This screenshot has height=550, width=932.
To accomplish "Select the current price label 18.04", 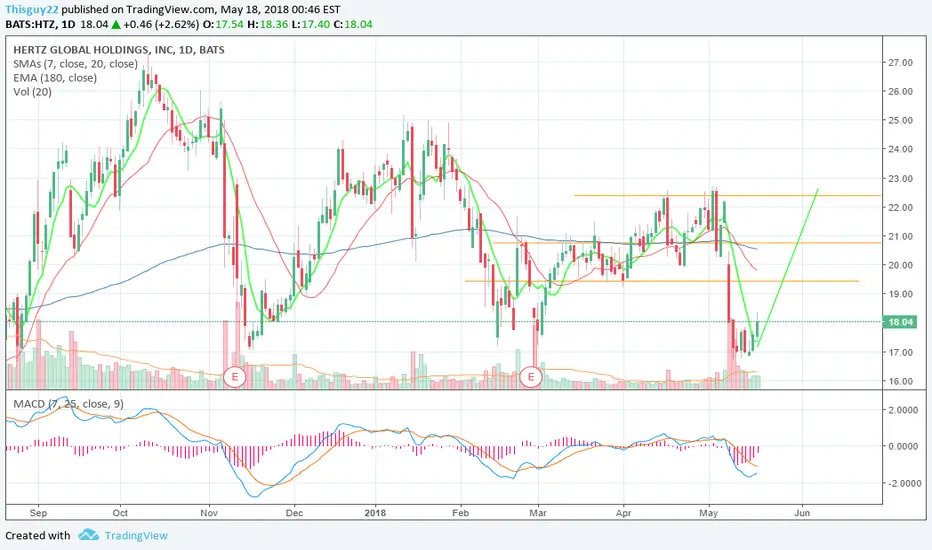I will (x=900, y=322).
